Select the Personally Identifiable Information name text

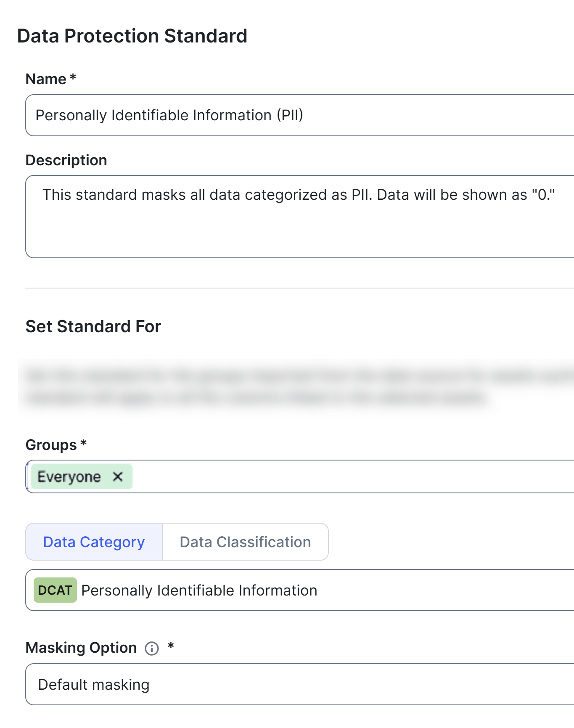click(x=170, y=115)
